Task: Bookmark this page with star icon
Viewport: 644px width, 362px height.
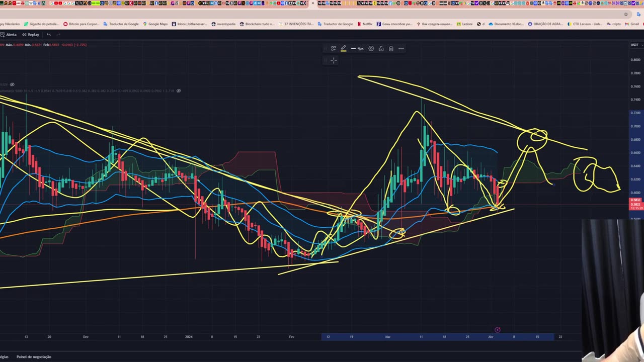Action: tap(626, 14)
